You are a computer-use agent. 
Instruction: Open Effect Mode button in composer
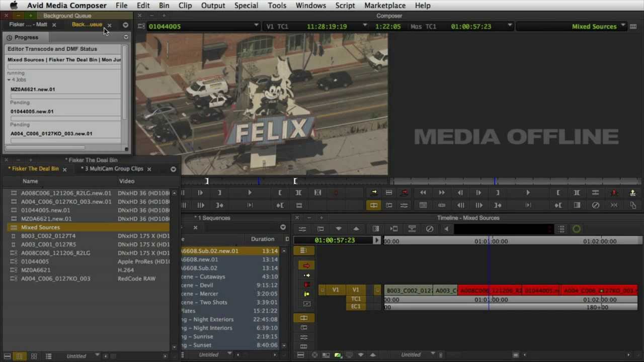click(404, 205)
